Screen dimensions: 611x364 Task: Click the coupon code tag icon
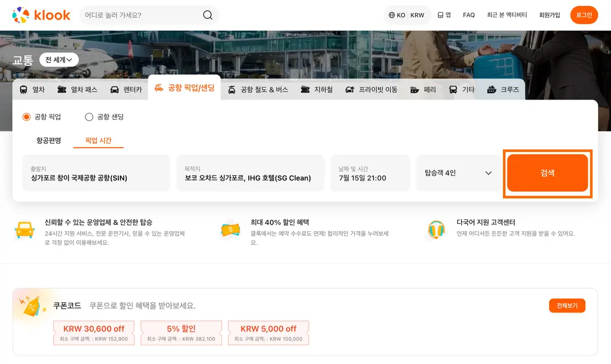(33, 306)
